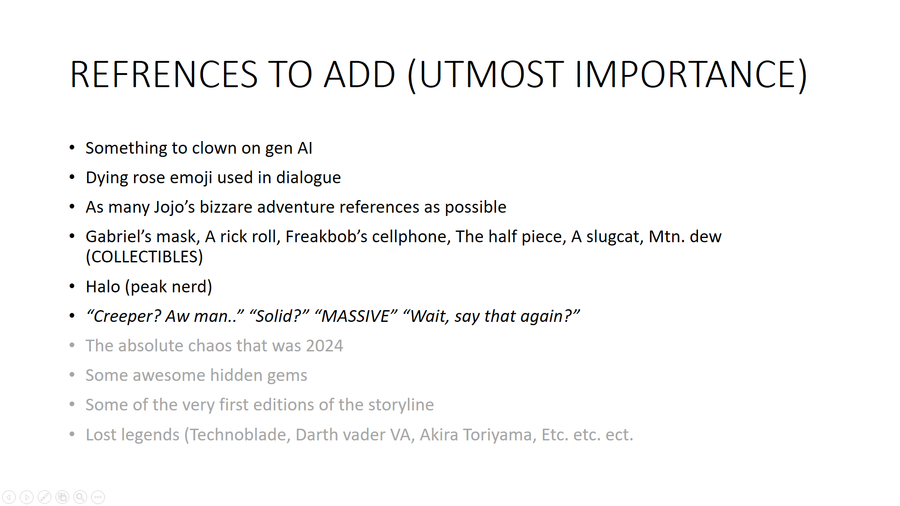
Task: Activate the zoom magnifier icon
Action: 80,497
